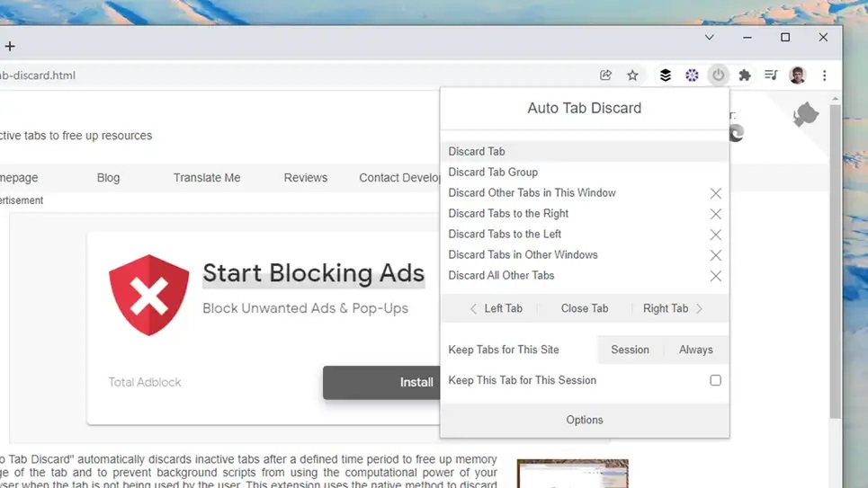Open the Contact Developer link
This screenshot has height=488, width=868.
399,178
